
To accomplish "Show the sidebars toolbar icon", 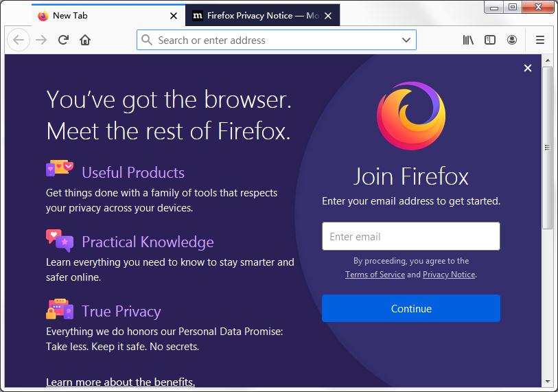I will 490,40.
